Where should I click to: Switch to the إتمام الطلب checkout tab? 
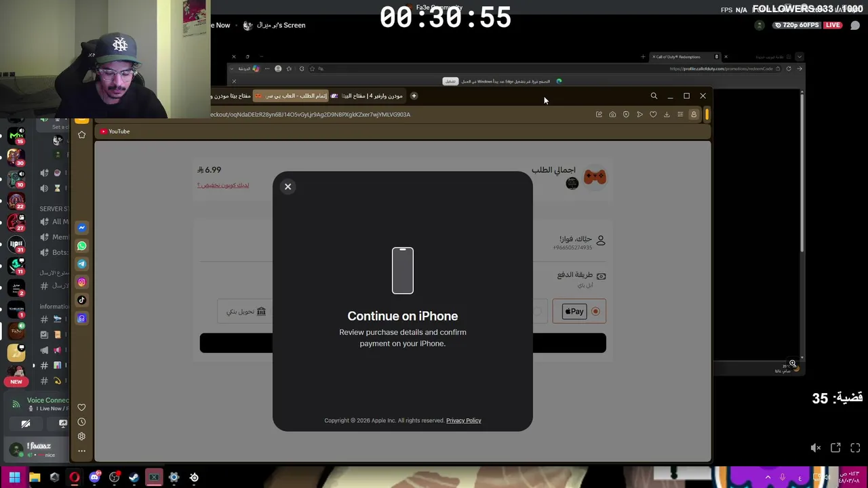[292, 96]
